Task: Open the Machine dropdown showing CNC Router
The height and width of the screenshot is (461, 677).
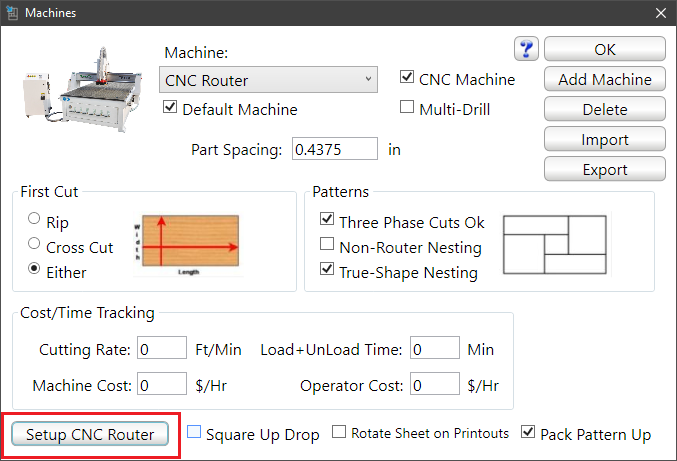Action: pyautogui.click(x=267, y=80)
